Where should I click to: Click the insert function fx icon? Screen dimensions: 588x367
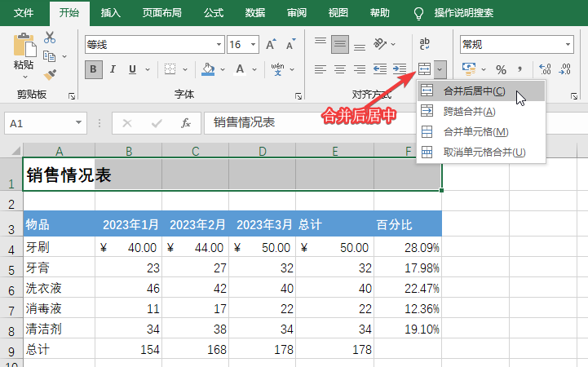click(186, 123)
